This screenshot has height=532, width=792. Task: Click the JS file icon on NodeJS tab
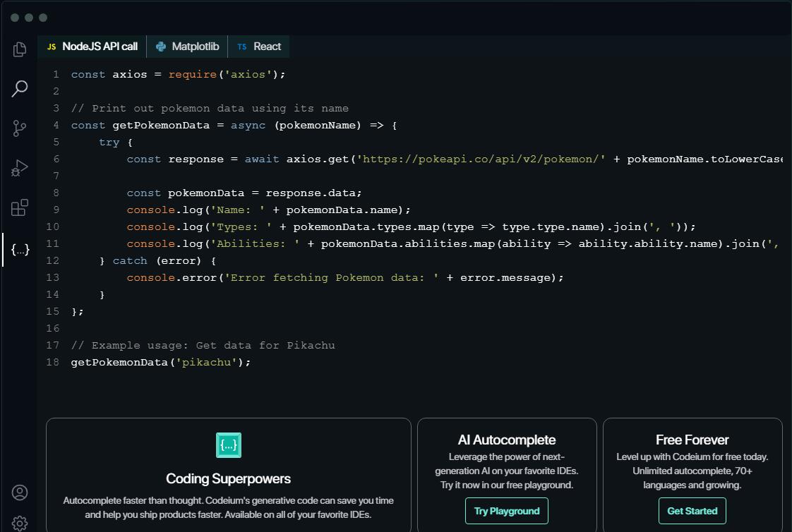[x=52, y=47]
